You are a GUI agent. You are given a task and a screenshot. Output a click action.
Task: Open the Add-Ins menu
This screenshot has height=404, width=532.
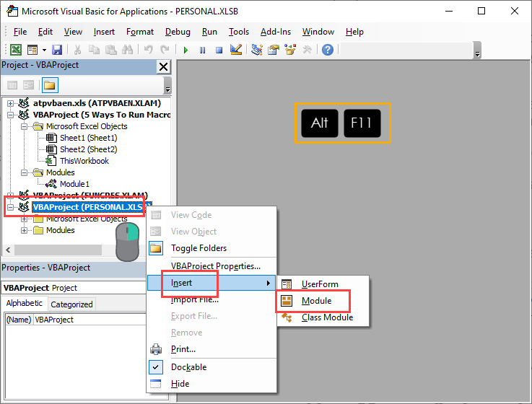pyautogui.click(x=276, y=32)
